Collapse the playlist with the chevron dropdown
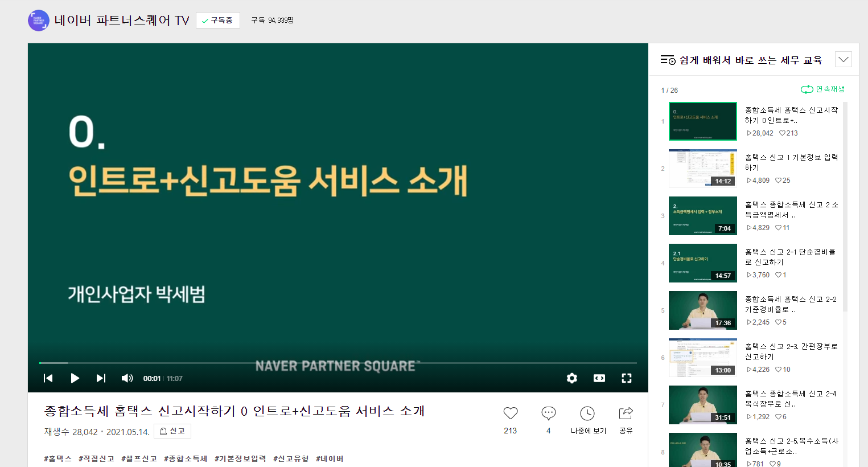This screenshot has height=467, width=868. tap(844, 59)
